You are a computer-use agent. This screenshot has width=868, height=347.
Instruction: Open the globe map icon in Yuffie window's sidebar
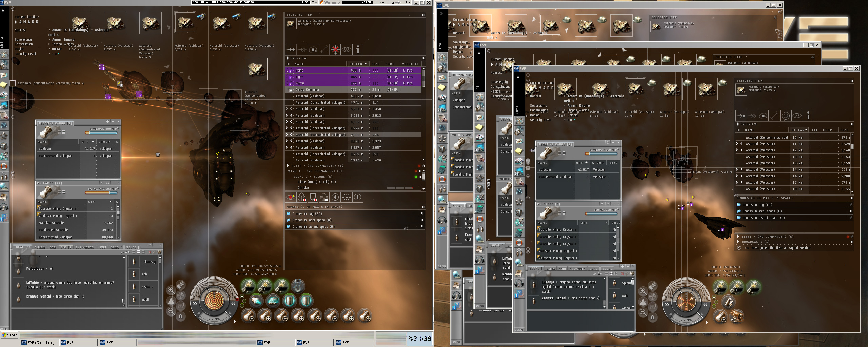pos(519,263)
